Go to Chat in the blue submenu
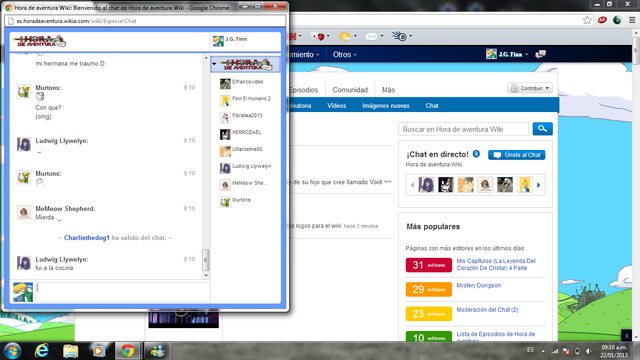 click(432, 106)
